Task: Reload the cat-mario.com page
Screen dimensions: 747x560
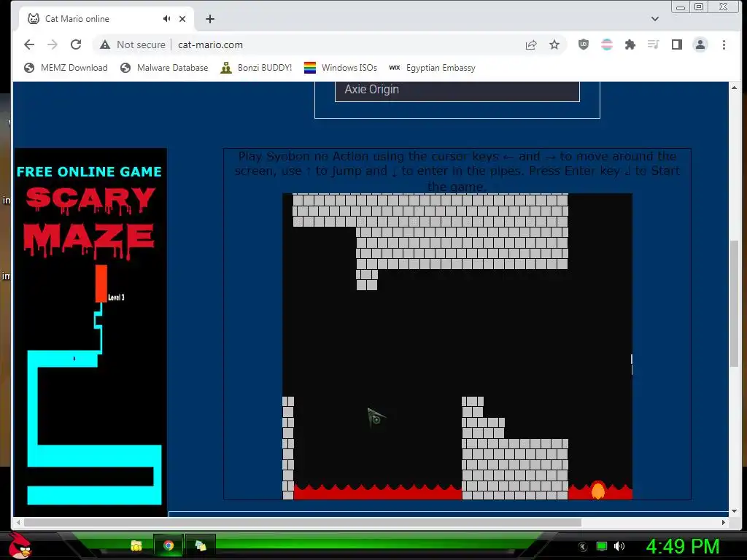Action: (76, 44)
